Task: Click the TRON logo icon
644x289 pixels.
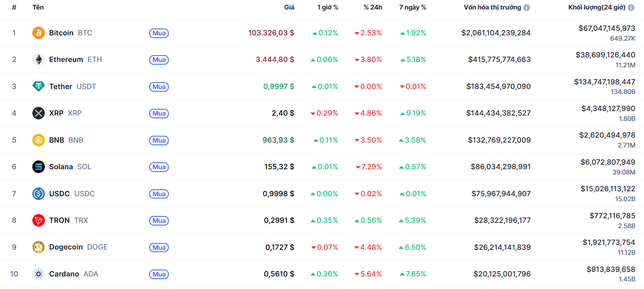Action: (x=38, y=221)
